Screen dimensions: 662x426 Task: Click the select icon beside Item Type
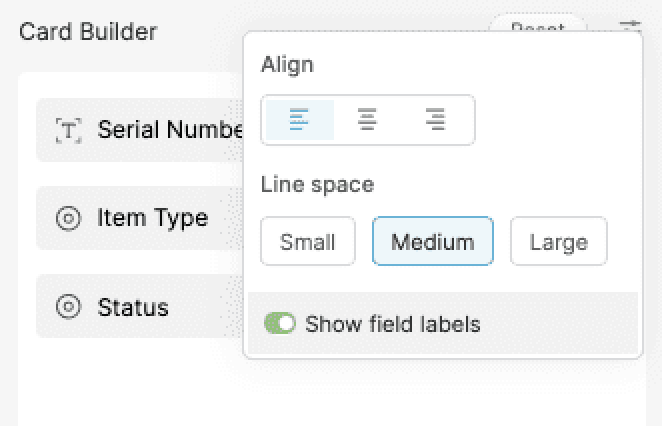coord(68,218)
